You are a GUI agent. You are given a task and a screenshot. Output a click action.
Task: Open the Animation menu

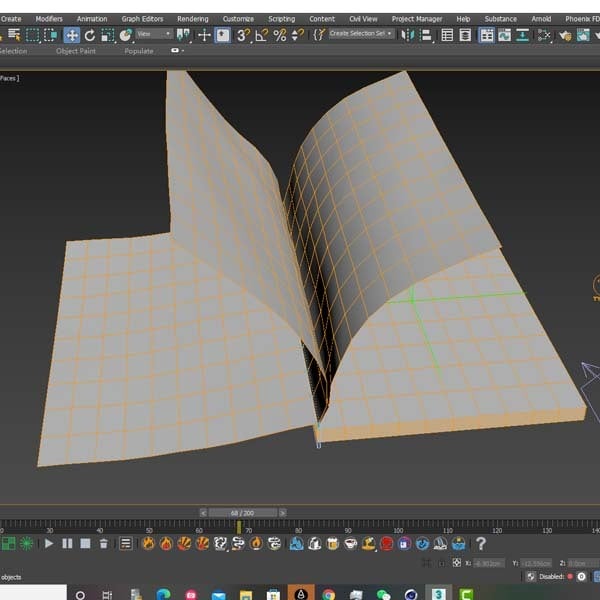92,19
